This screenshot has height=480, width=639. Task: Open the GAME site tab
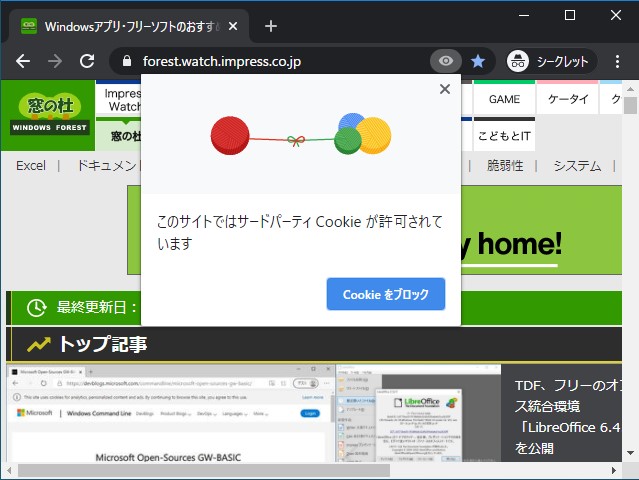[x=504, y=99]
